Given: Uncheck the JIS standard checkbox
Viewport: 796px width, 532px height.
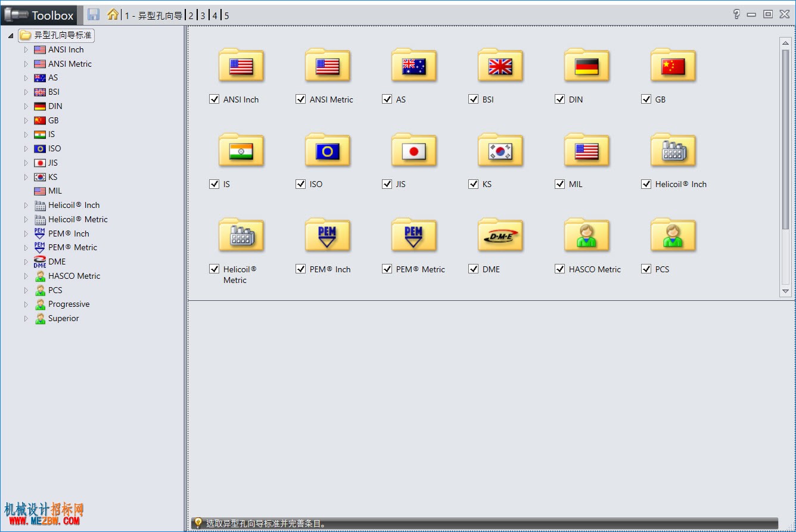Looking at the screenshot, I should [x=387, y=184].
